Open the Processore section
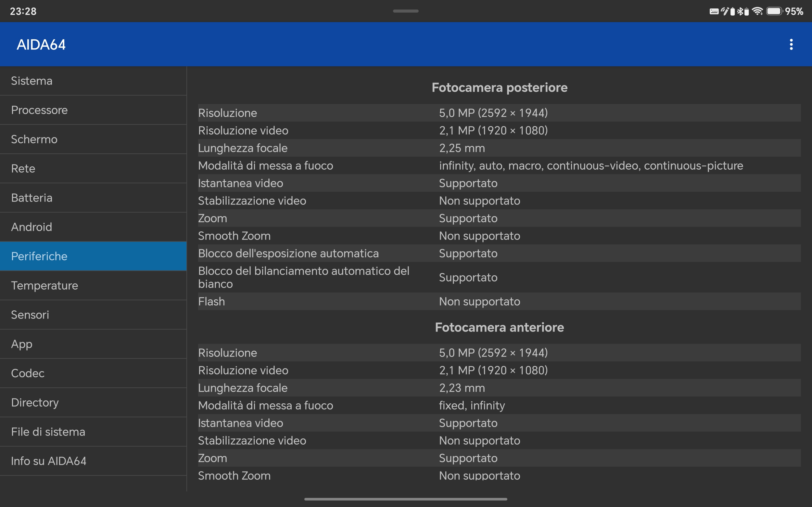 point(93,110)
